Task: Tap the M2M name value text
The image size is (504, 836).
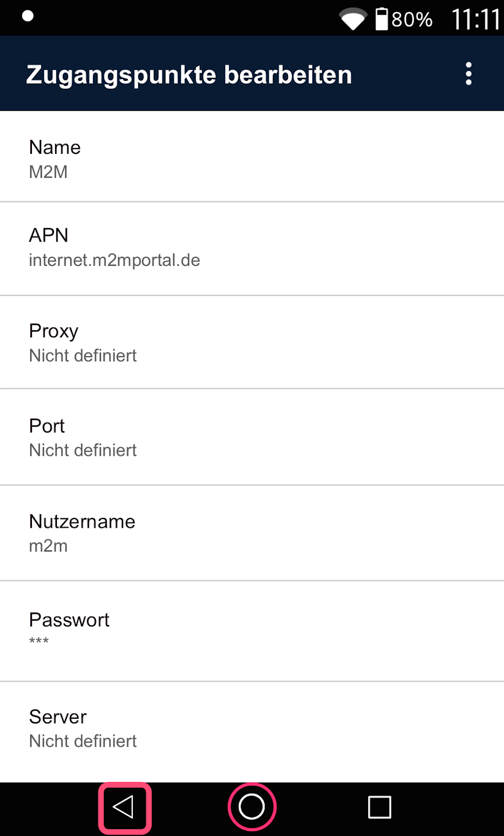Action: click(x=48, y=172)
